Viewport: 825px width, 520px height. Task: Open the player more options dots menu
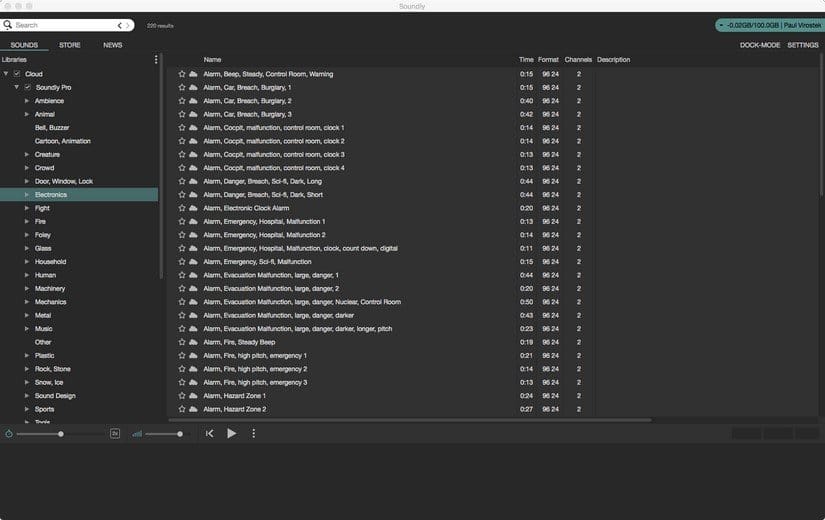click(253, 433)
